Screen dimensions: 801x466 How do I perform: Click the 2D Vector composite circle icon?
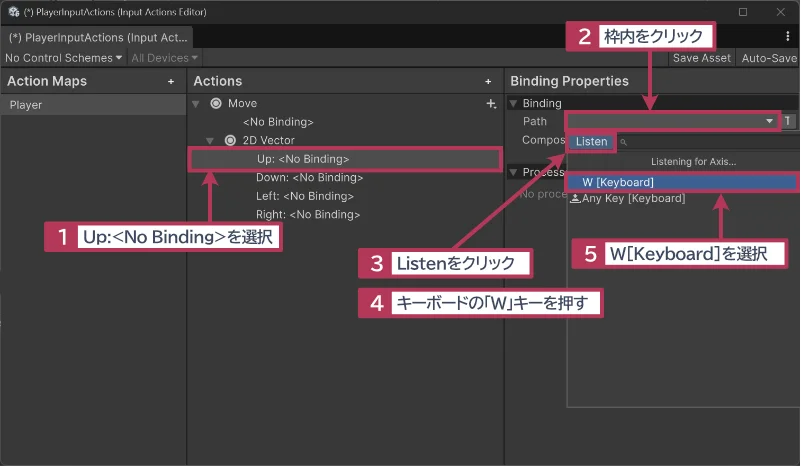229,140
